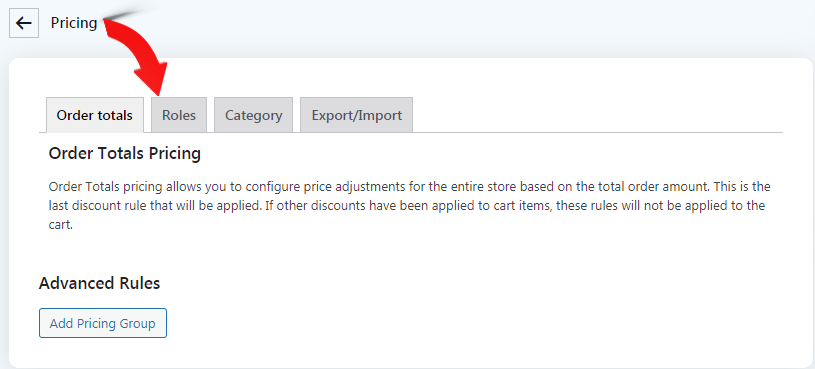The height and width of the screenshot is (369, 815).
Task: Click the final word 'cart.' in description
Action: 60,225
